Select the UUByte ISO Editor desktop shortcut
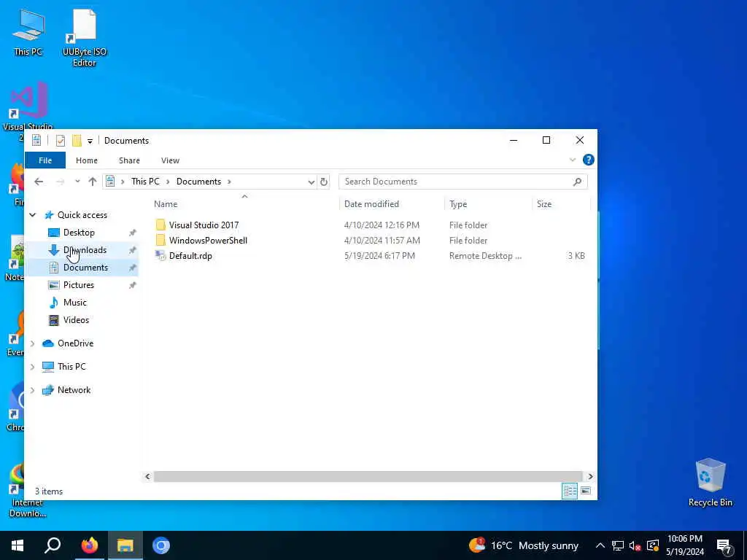Image resolution: width=747 pixels, height=560 pixels. (85, 38)
